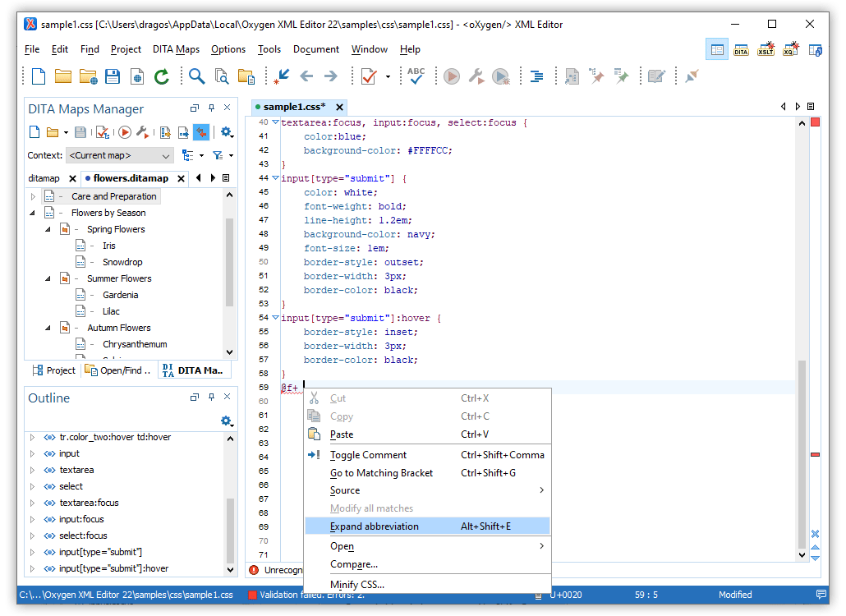Open validate button dropdown arrow

coord(388,76)
